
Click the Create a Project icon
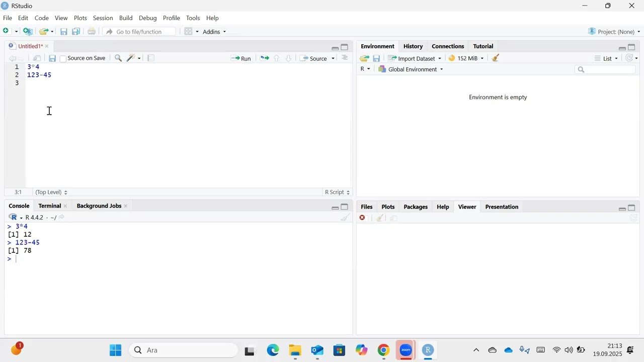coord(28,31)
